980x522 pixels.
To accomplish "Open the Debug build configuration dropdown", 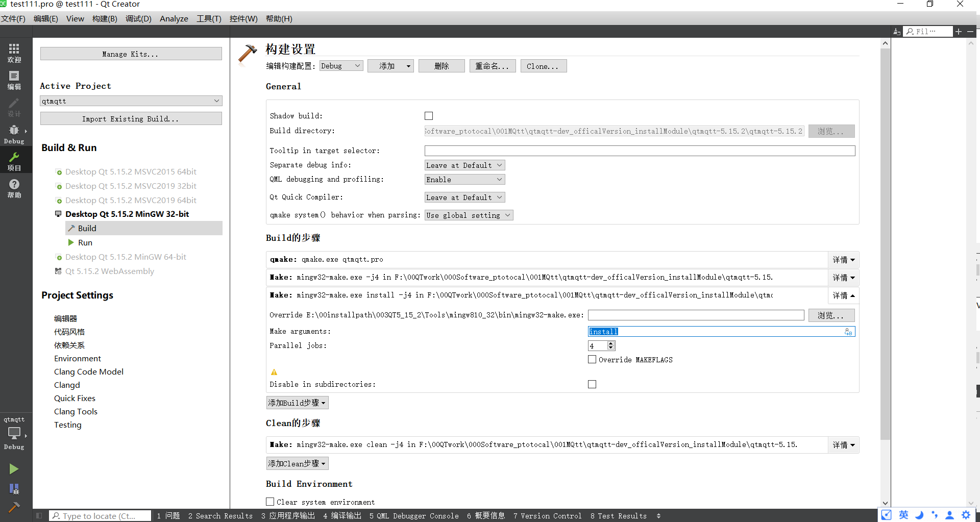I will (x=340, y=65).
